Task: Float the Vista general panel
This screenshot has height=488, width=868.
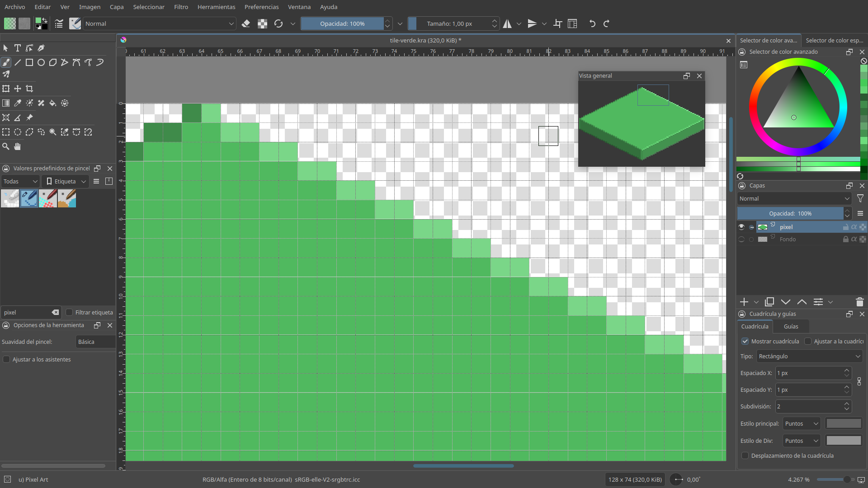Action: click(x=687, y=76)
